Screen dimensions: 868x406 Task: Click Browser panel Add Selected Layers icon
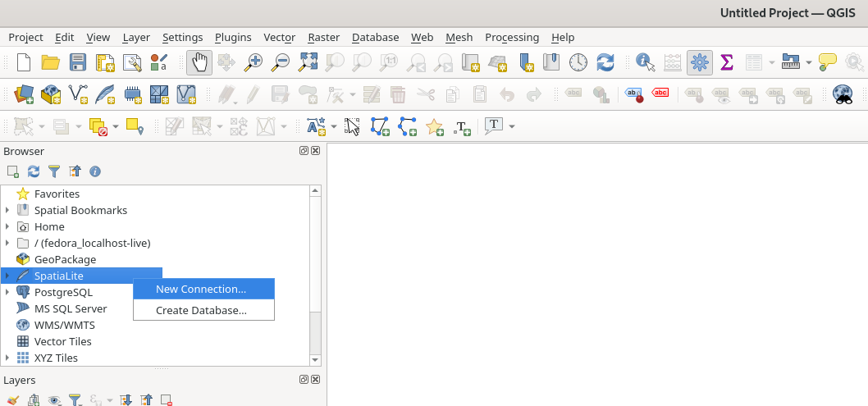(13, 171)
